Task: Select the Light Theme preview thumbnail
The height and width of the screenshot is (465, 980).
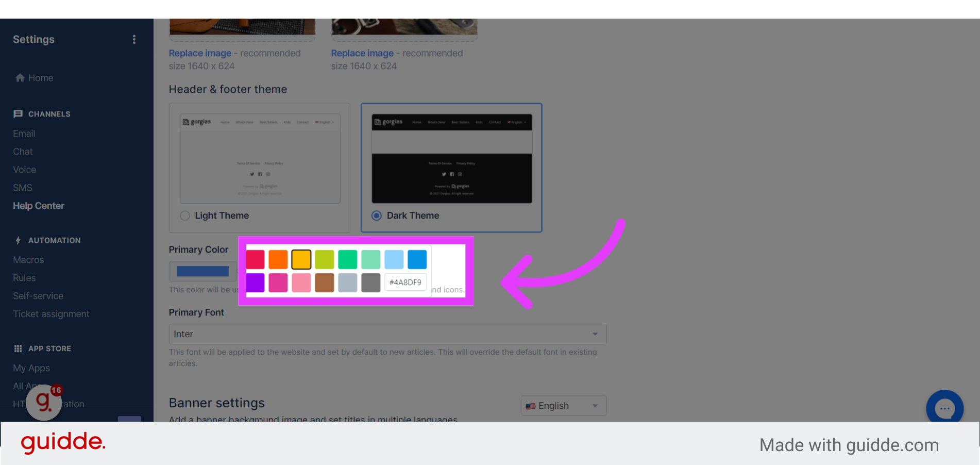Action: point(260,159)
